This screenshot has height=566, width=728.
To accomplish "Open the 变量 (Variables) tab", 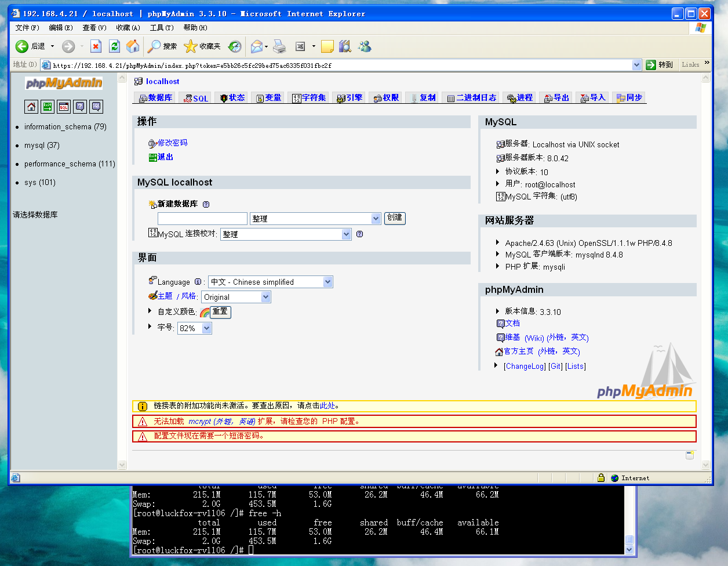I will [269, 98].
